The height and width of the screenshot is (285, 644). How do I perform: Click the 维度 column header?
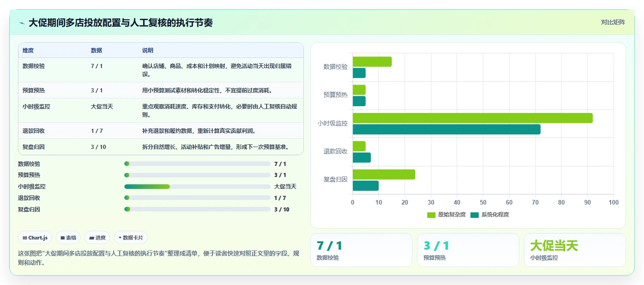28,50
